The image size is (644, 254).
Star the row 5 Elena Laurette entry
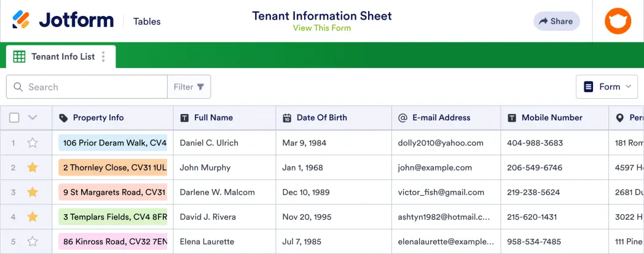point(33,241)
